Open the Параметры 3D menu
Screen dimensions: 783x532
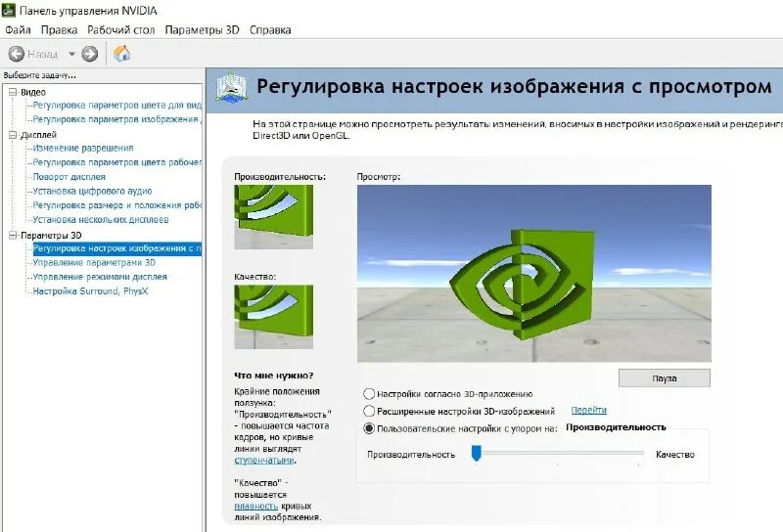pyautogui.click(x=203, y=30)
